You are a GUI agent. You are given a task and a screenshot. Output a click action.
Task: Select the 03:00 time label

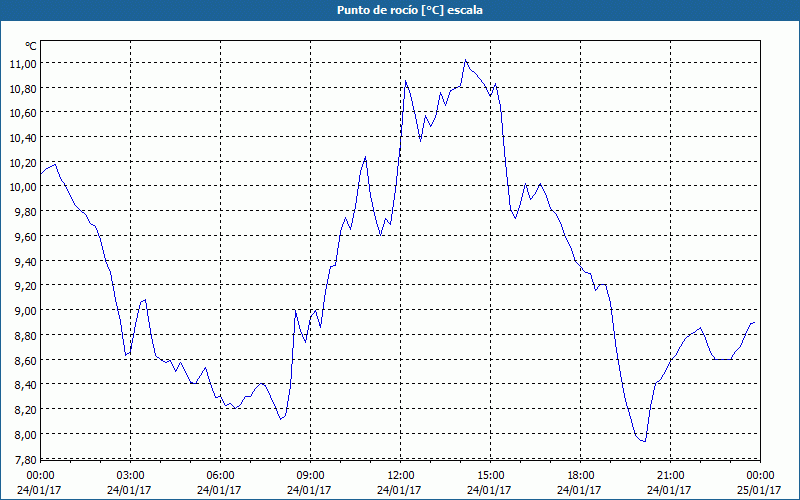(131, 476)
